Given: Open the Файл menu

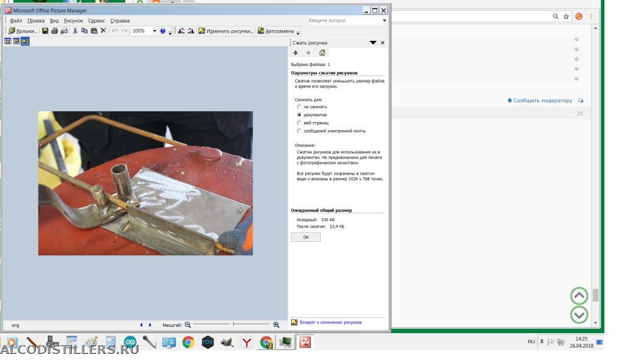Looking at the screenshot, I should tap(16, 21).
